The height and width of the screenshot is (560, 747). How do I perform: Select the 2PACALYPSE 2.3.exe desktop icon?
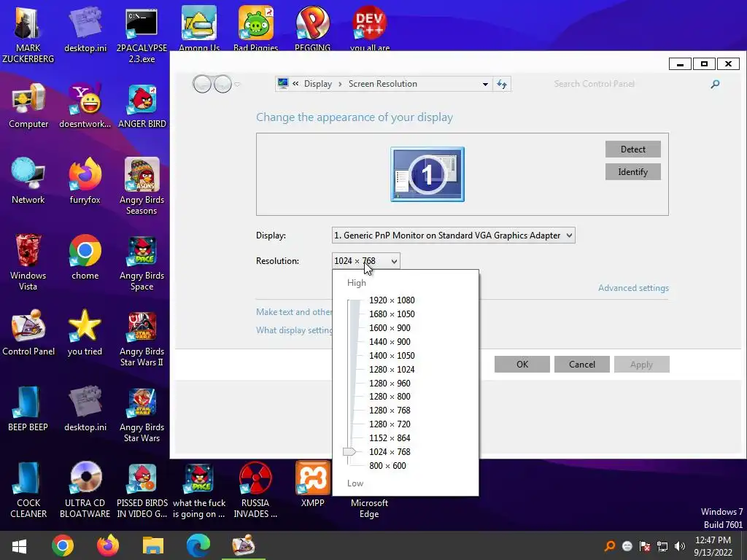pyautogui.click(x=142, y=34)
